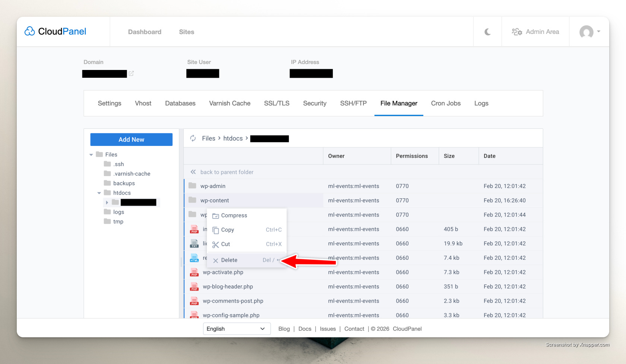
Task: Open the wp-content folder name
Action: [215, 201]
